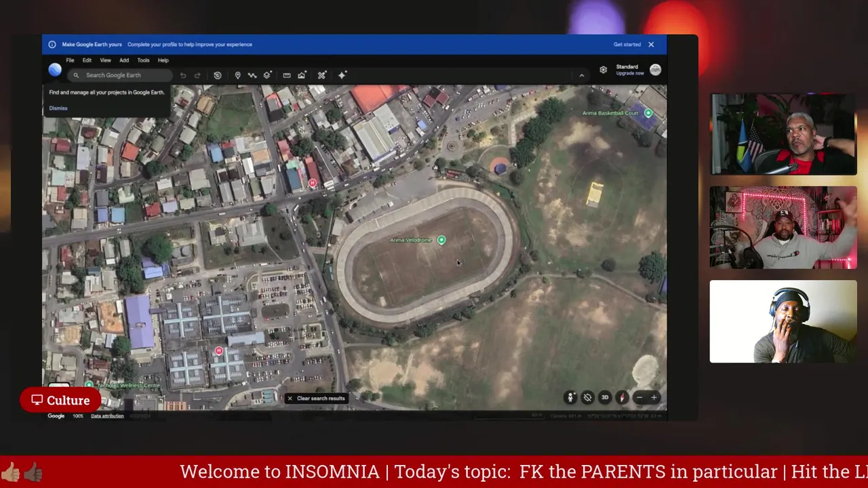Click the middle webcam with pink lights
The image size is (868, 488).
click(783, 228)
